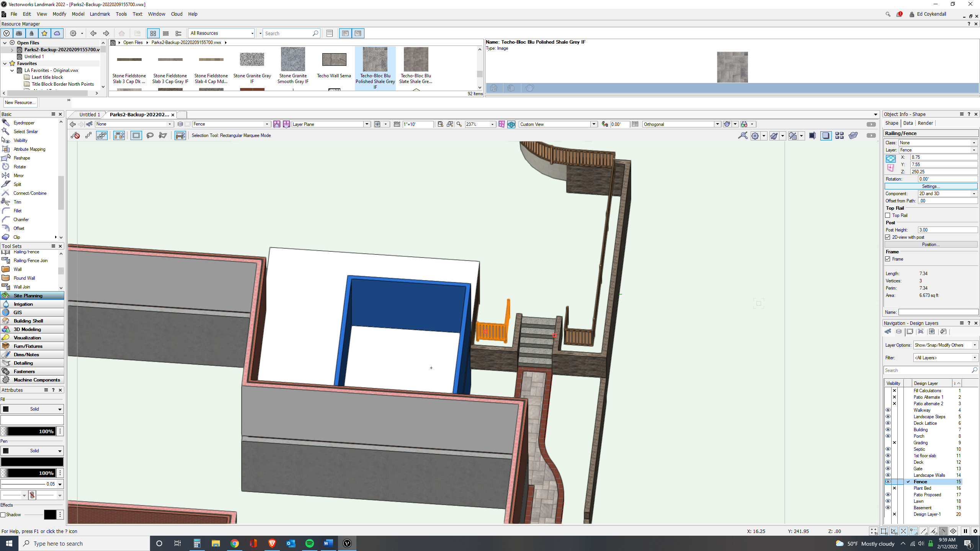Open the Component 2D and 3D dropdown
This screenshot has width=980, height=551.
point(947,194)
